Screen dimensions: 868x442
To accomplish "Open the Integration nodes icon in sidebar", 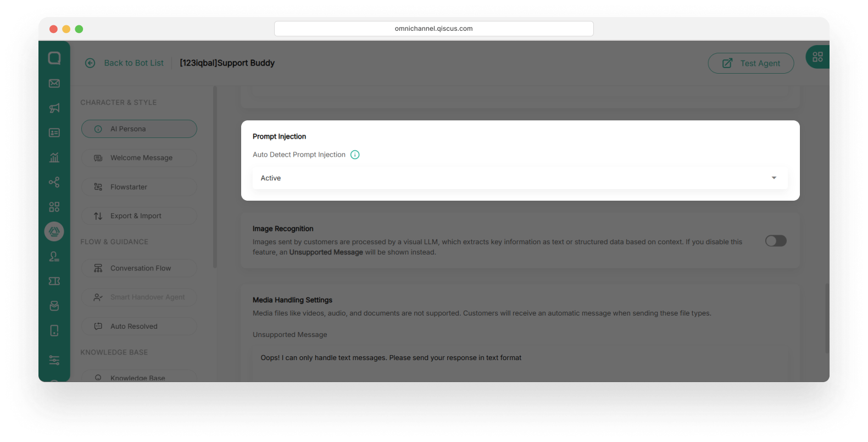I will [x=54, y=182].
